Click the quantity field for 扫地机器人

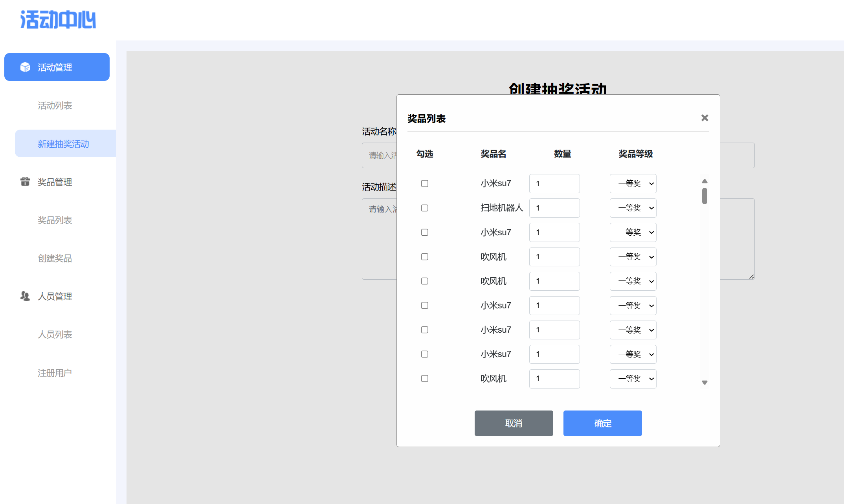coord(554,208)
